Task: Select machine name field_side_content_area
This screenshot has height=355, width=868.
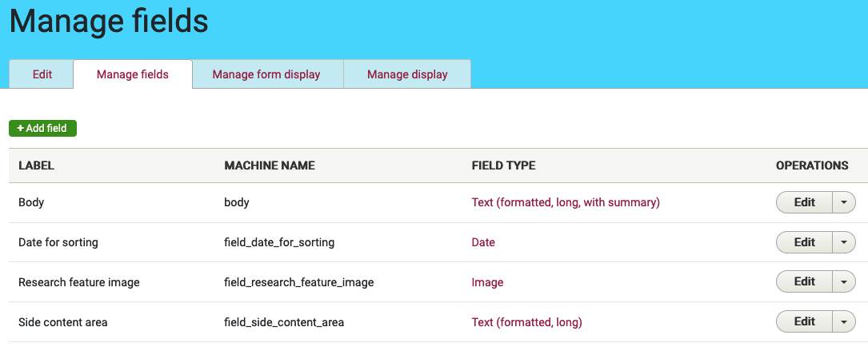Action: 284,322
